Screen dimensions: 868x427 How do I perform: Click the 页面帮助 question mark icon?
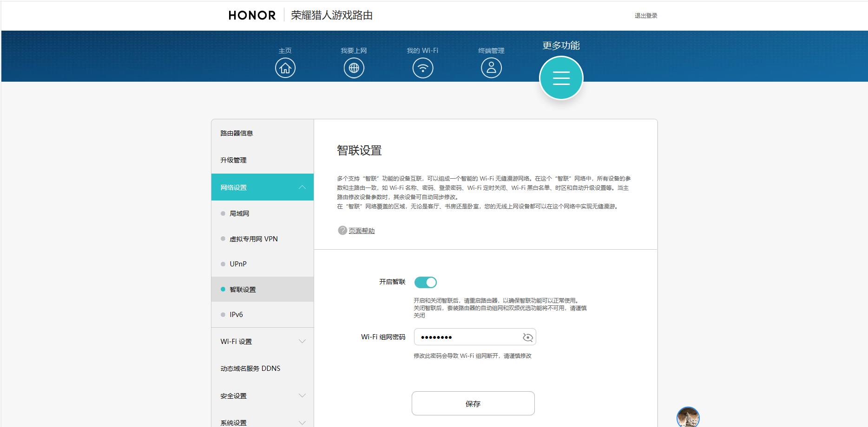click(x=342, y=230)
